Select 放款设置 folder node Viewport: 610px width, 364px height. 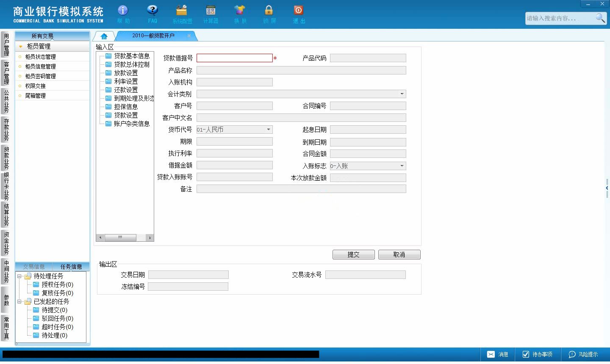(x=122, y=73)
